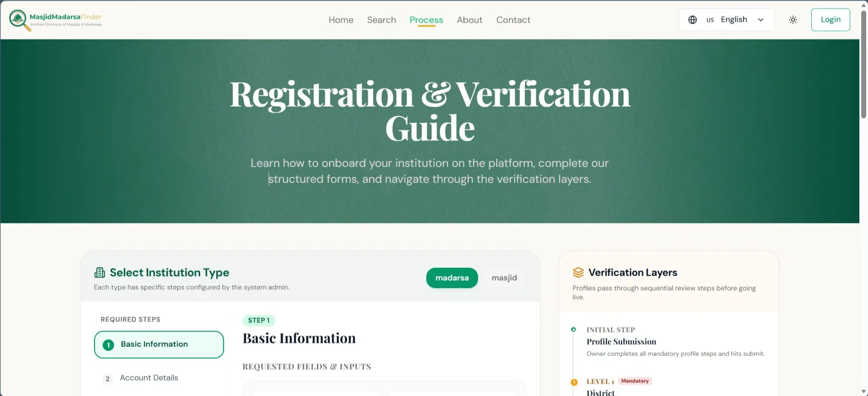Expand language selector chevron arrow
The height and width of the screenshot is (396, 868).
(x=761, y=20)
